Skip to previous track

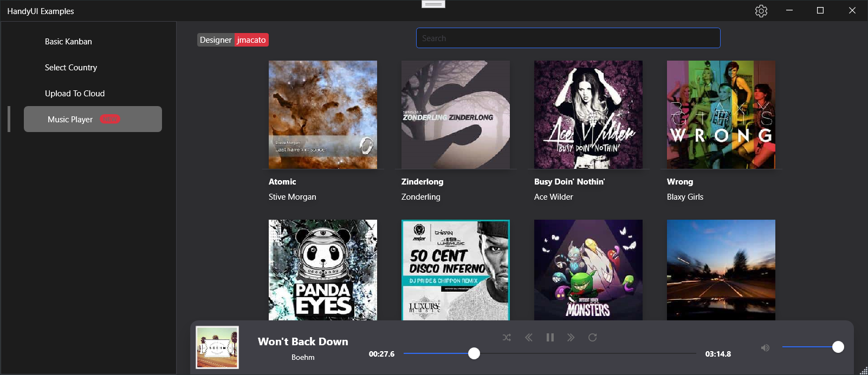coord(529,337)
